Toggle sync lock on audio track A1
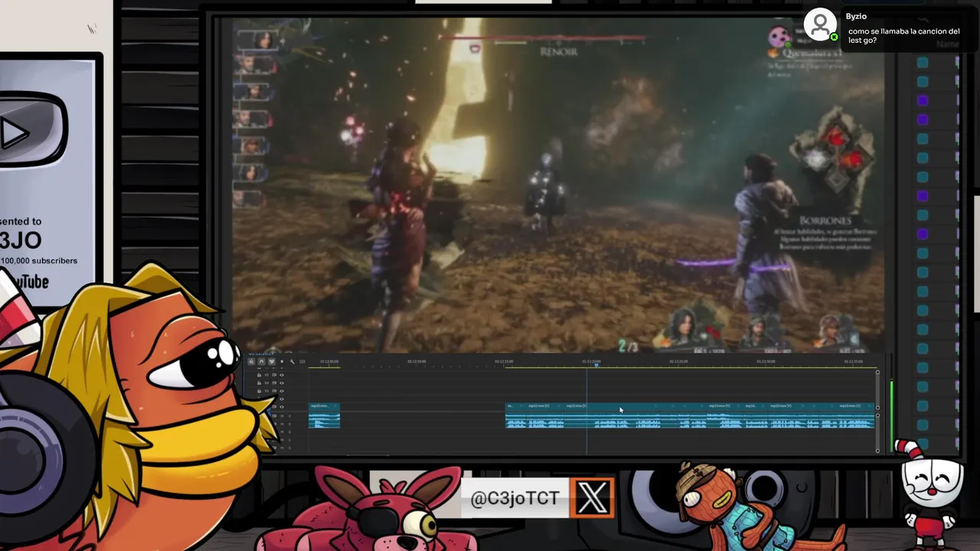This screenshot has width=980, height=551. click(x=274, y=416)
